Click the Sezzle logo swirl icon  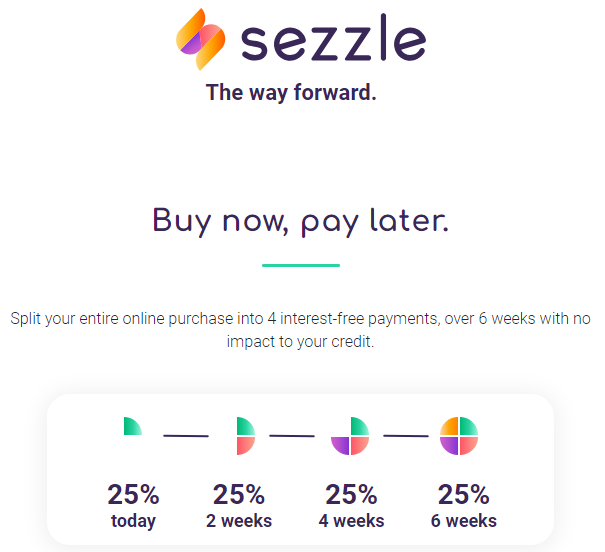[201, 39]
